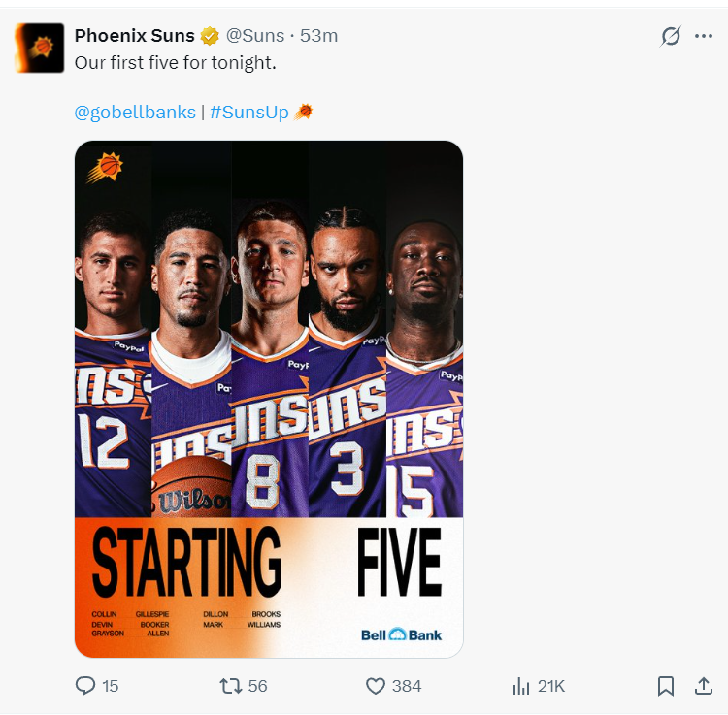Screen dimensions: 728x715
Task: Click the 15 replies count
Action: 110,686
